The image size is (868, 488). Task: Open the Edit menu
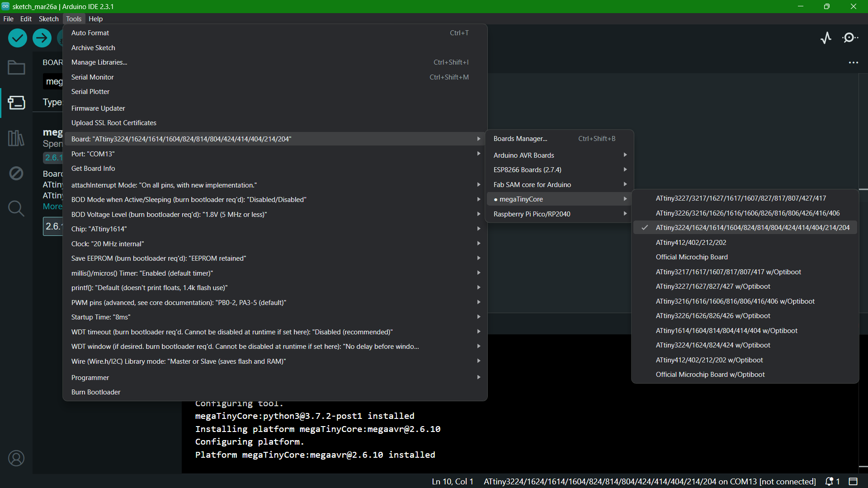tap(26, 19)
